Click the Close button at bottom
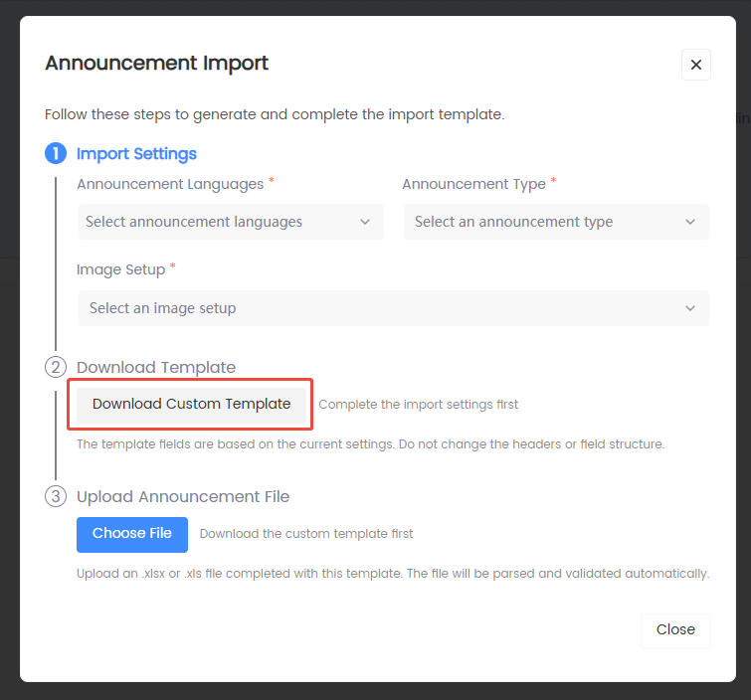 point(675,630)
